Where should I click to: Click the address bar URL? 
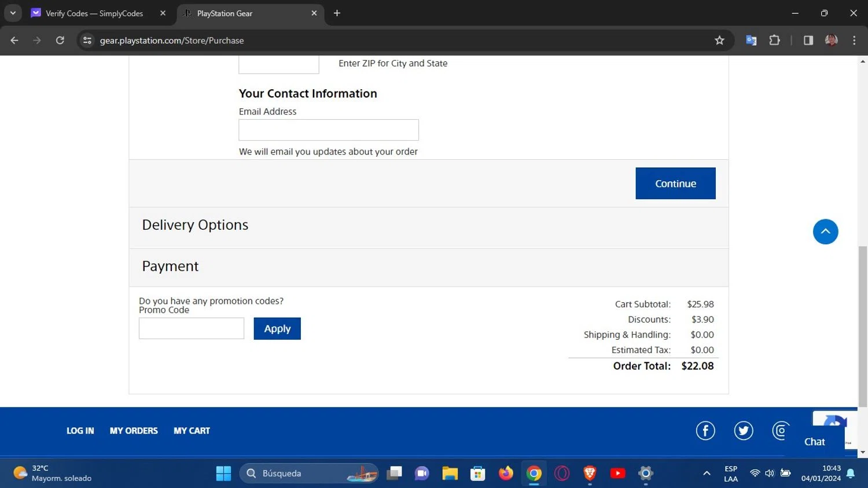(172, 41)
